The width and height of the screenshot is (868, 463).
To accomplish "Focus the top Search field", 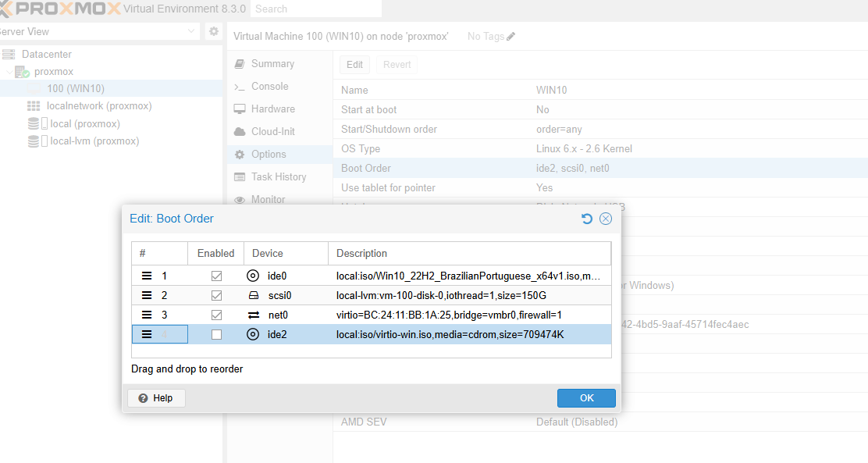I will point(315,9).
